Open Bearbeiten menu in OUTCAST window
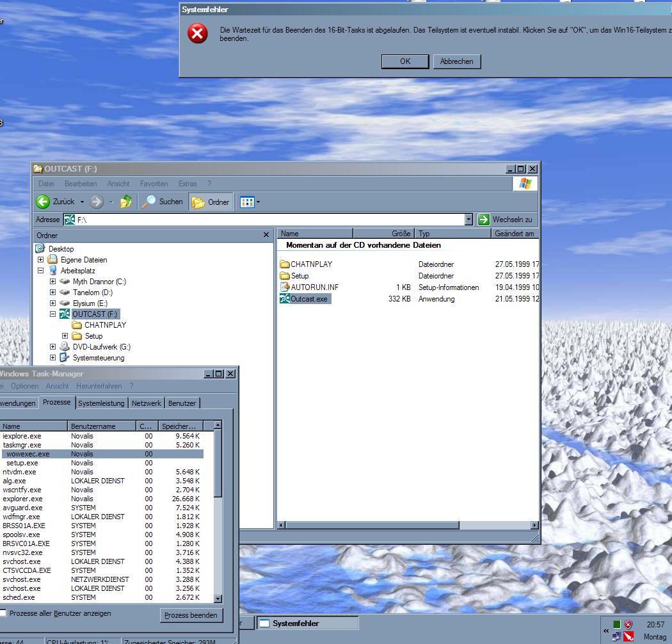Screen dimensions: 672x644 coord(81,184)
